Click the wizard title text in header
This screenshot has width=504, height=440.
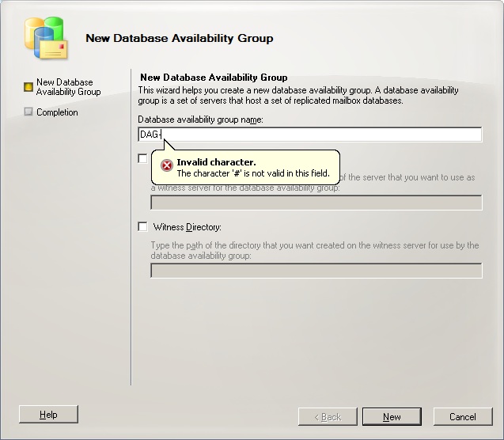(179, 38)
